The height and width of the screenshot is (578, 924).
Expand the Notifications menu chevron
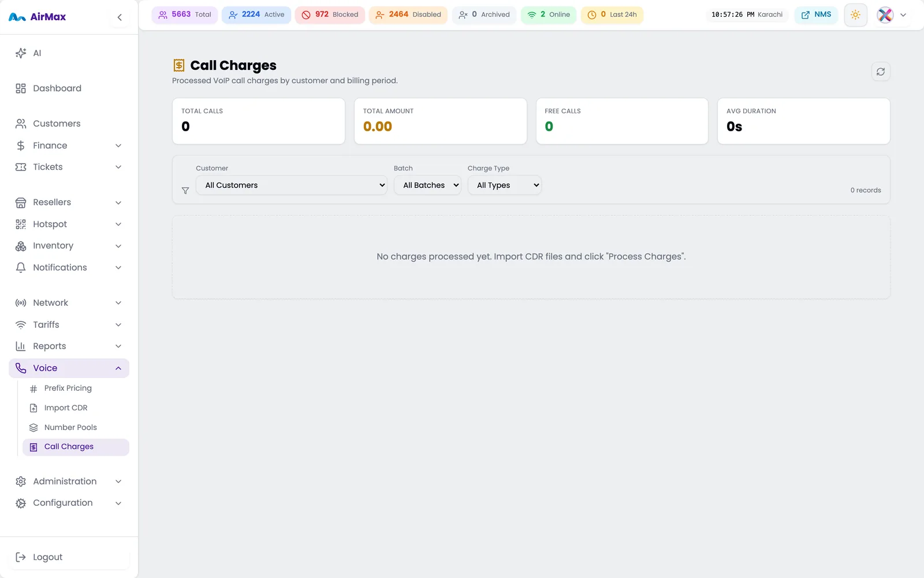(x=118, y=268)
